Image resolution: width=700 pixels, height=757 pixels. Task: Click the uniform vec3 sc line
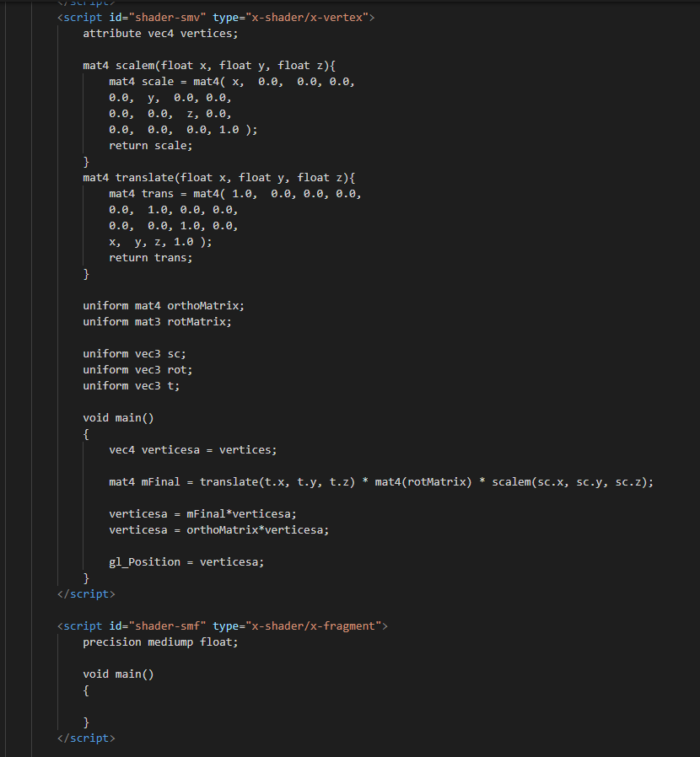click(134, 354)
